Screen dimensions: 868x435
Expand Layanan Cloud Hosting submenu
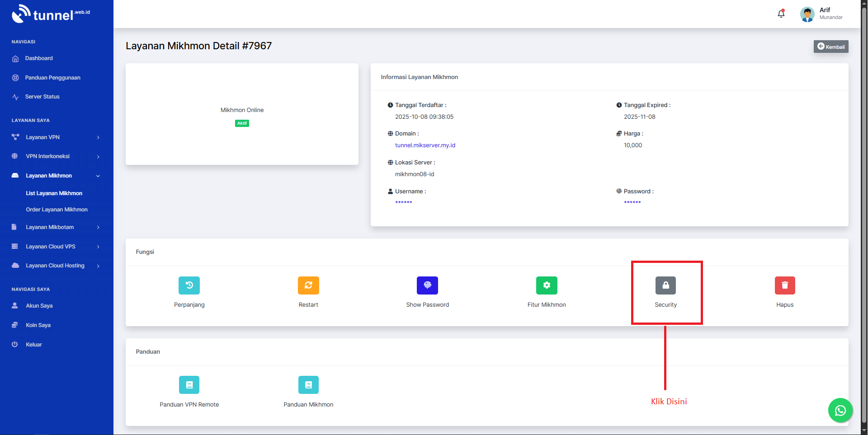click(x=55, y=266)
